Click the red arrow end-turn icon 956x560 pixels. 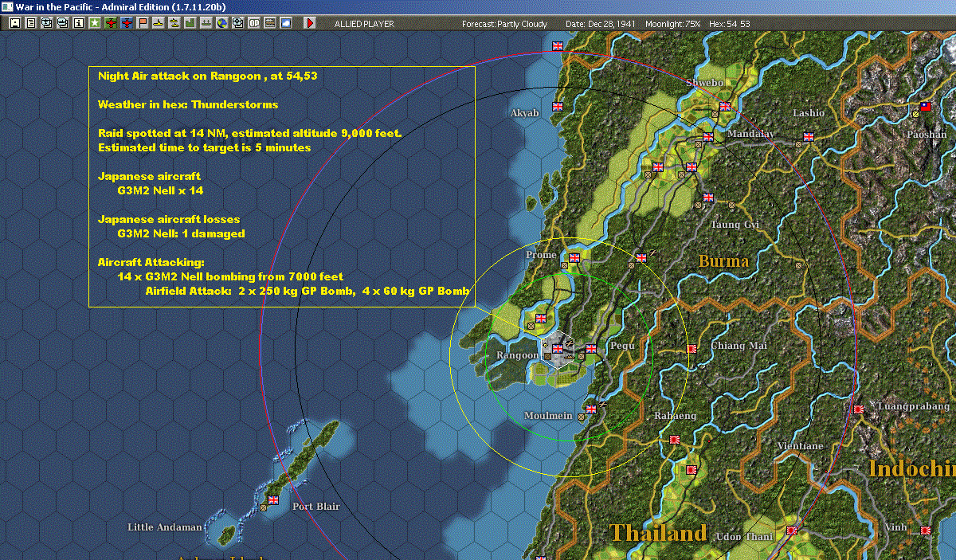(310, 23)
